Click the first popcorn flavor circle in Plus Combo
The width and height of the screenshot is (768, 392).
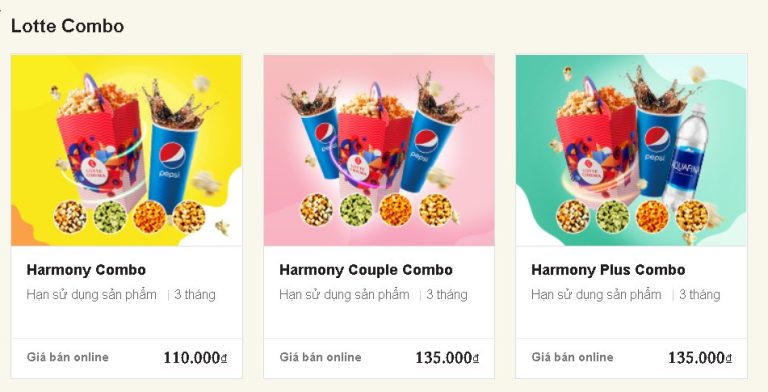573,216
